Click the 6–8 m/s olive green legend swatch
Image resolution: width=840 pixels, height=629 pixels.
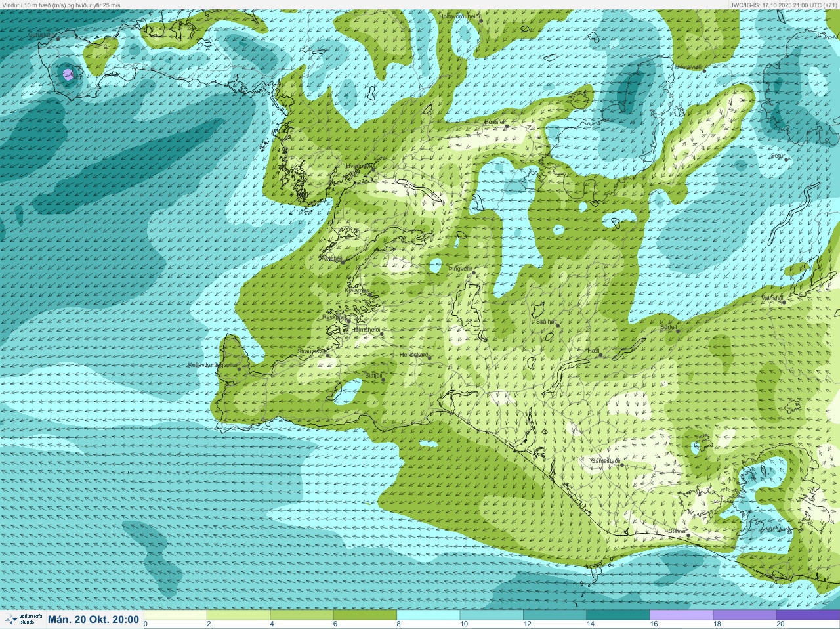pos(365,615)
